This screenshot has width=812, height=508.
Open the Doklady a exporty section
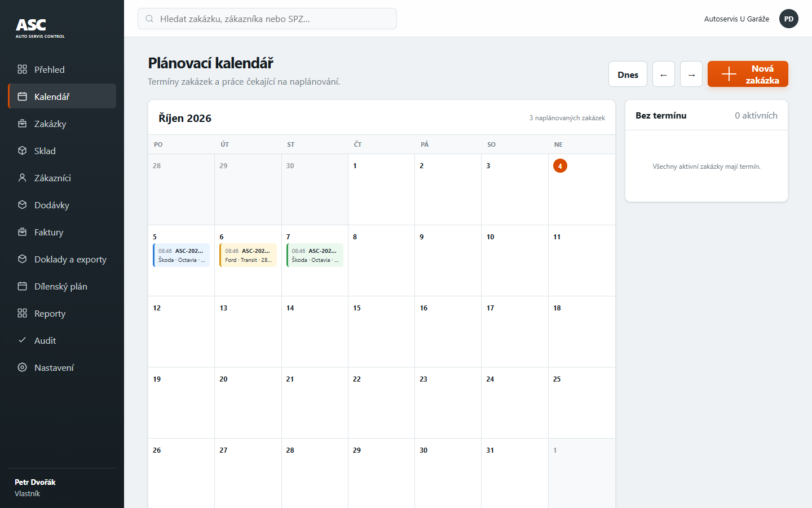point(62,259)
